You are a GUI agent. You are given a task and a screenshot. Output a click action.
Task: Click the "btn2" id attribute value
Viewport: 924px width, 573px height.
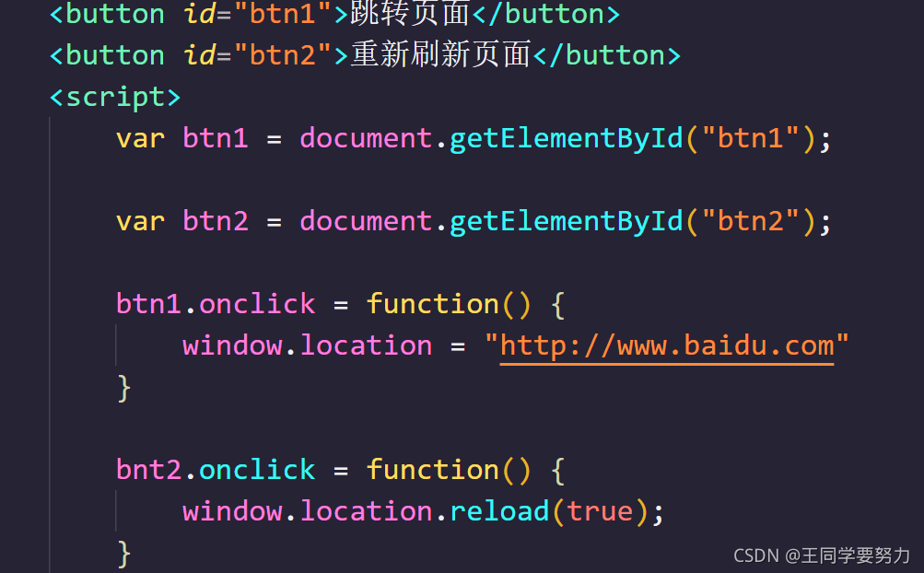[282, 55]
